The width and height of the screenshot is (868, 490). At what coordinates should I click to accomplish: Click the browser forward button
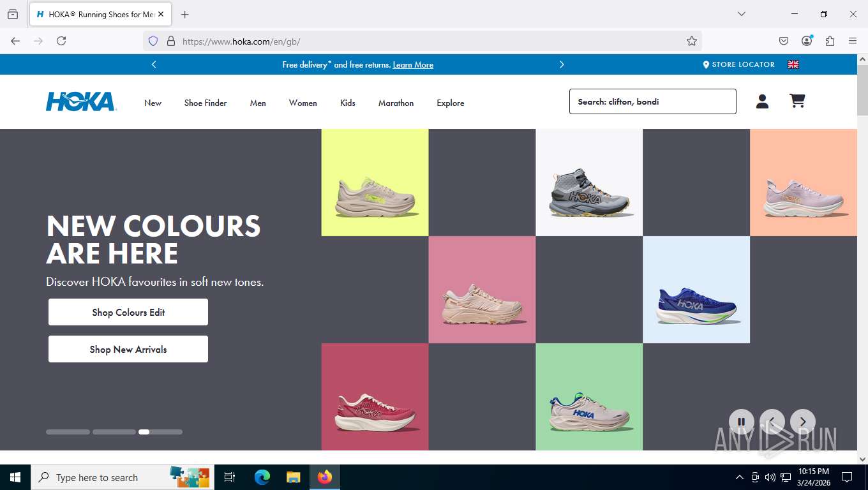point(38,41)
